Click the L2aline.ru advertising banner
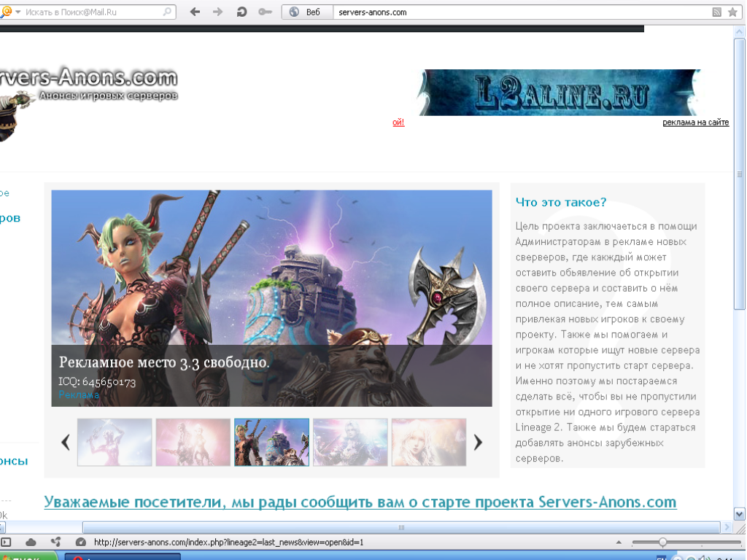The image size is (747, 560). coord(560,93)
